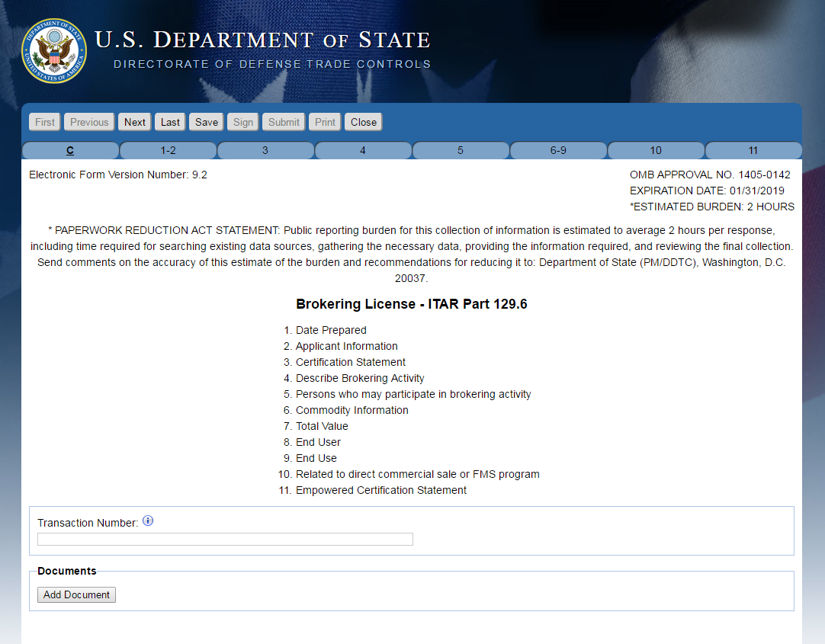This screenshot has width=825, height=644.
Task: Go to the Next form page
Action: (135, 122)
